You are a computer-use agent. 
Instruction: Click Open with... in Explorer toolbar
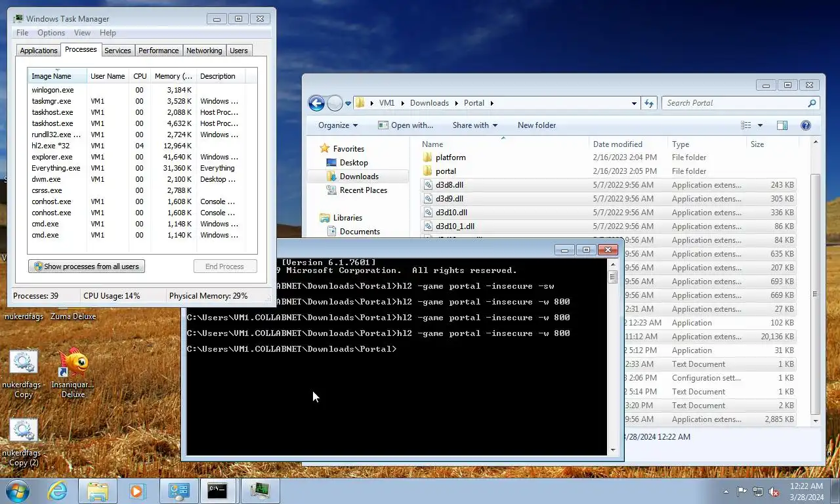pos(406,125)
